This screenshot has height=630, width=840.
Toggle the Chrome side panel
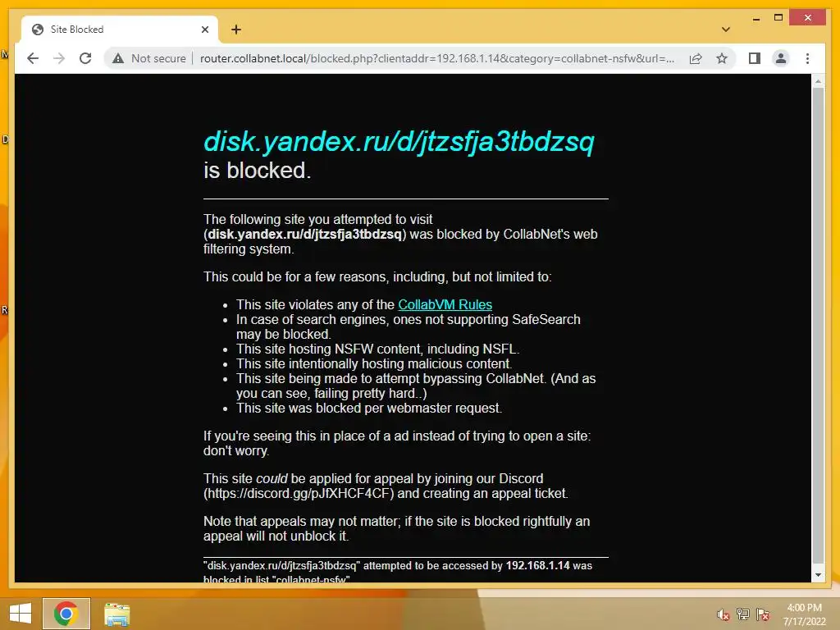755,58
